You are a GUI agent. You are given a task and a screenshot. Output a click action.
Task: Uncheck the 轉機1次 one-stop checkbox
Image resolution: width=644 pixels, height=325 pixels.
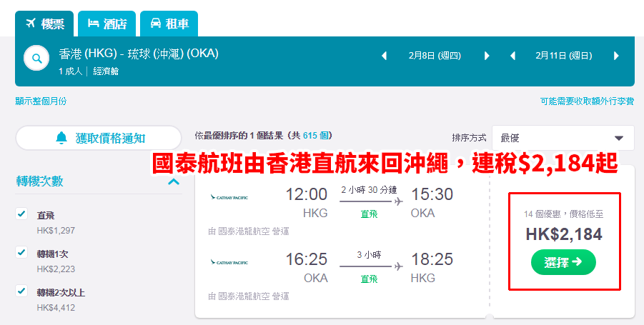tap(21, 252)
